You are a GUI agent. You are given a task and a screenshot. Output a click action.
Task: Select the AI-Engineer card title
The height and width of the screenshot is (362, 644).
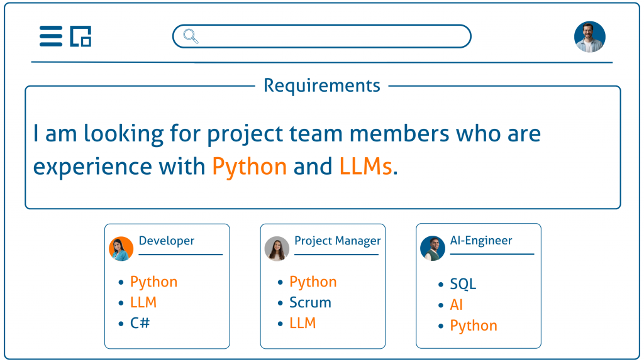[x=481, y=241]
